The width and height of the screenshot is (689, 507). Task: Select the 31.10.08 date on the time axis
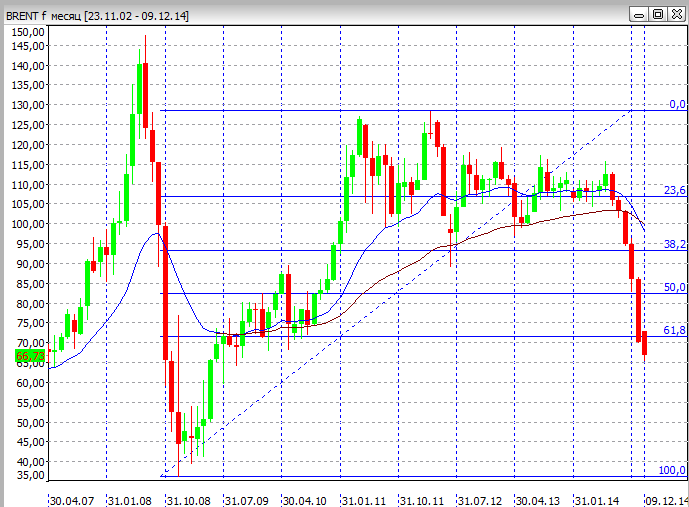click(x=188, y=499)
